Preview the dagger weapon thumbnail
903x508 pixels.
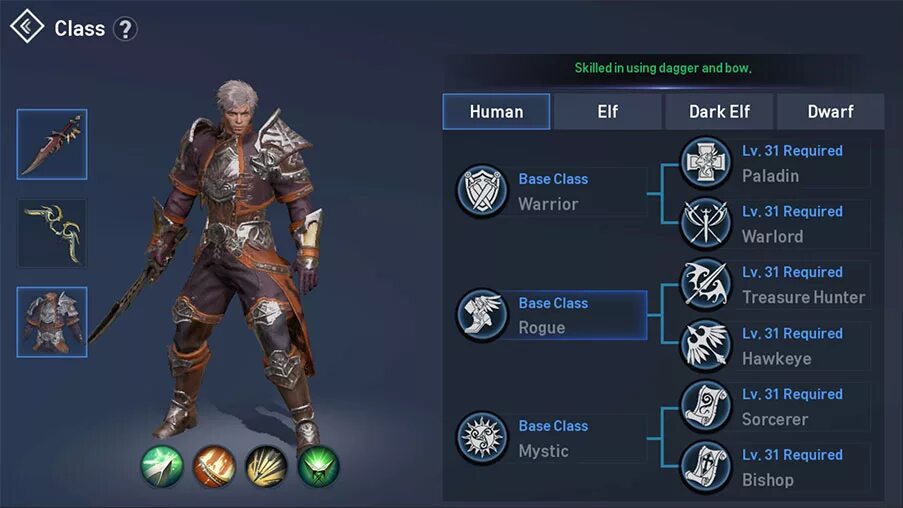52,144
